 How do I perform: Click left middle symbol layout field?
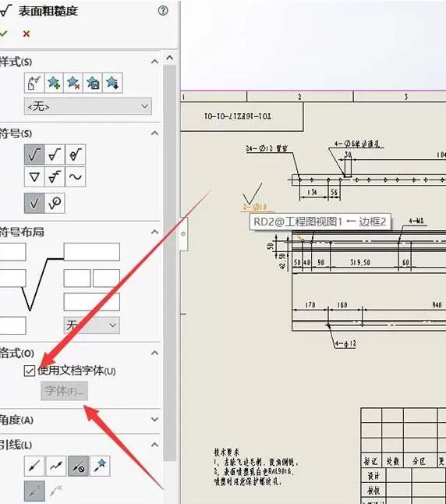point(12,278)
